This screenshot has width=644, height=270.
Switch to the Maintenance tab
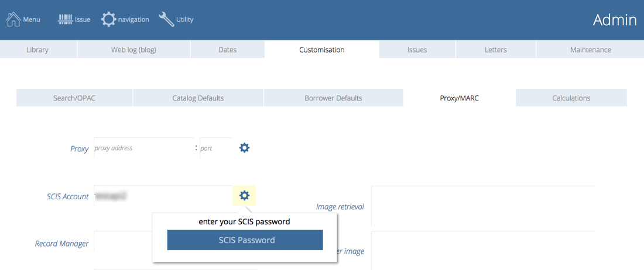[x=590, y=50]
